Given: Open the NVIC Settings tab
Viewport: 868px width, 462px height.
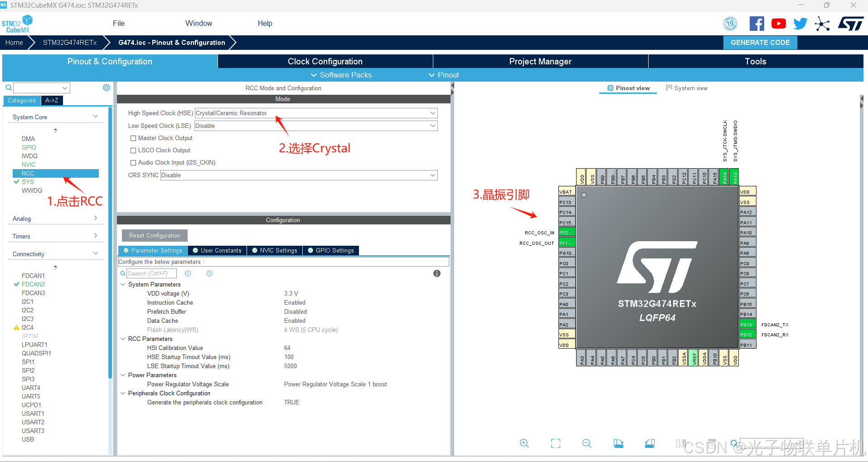Looking at the screenshot, I should point(275,250).
